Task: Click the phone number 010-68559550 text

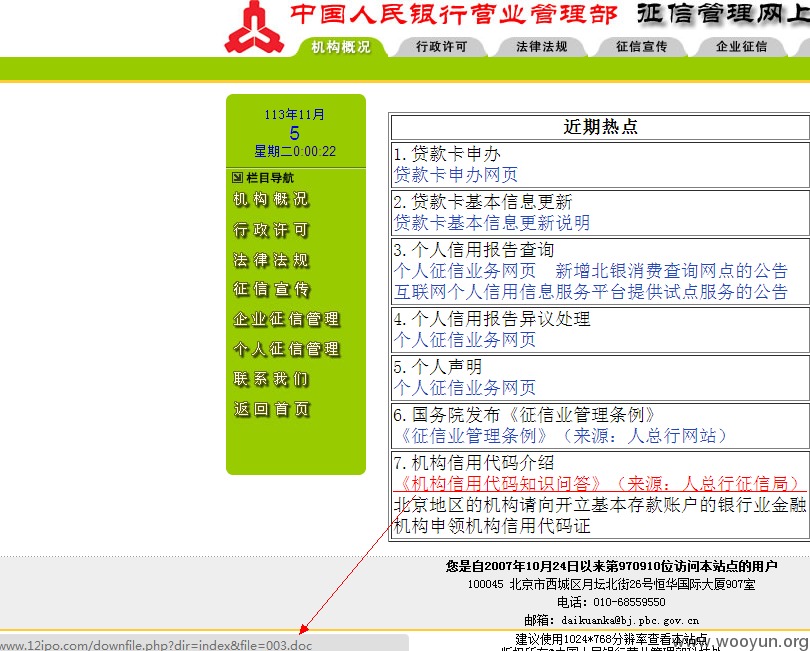Action: tap(629, 602)
